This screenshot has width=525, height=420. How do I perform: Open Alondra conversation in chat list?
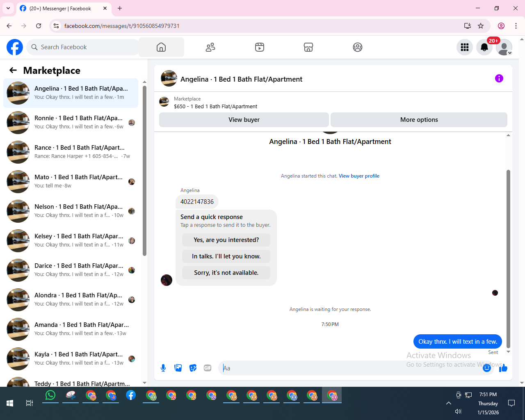(71, 300)
